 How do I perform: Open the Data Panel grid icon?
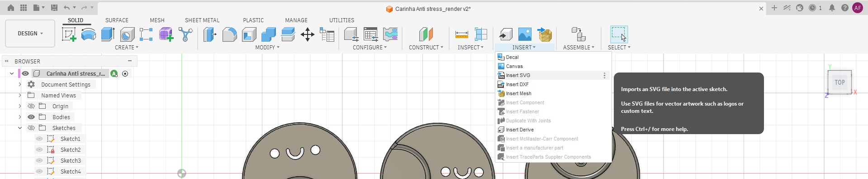(24, 8)
